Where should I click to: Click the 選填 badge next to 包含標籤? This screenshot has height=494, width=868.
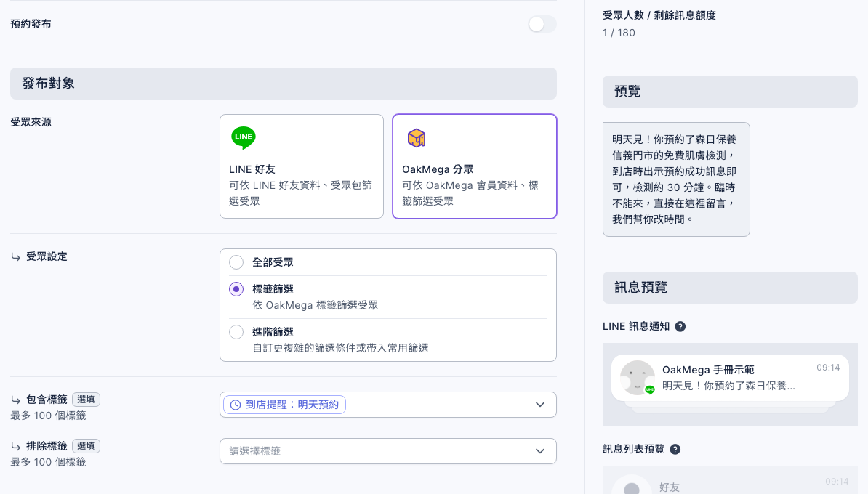pyautogui.click(x=86, y=400)
